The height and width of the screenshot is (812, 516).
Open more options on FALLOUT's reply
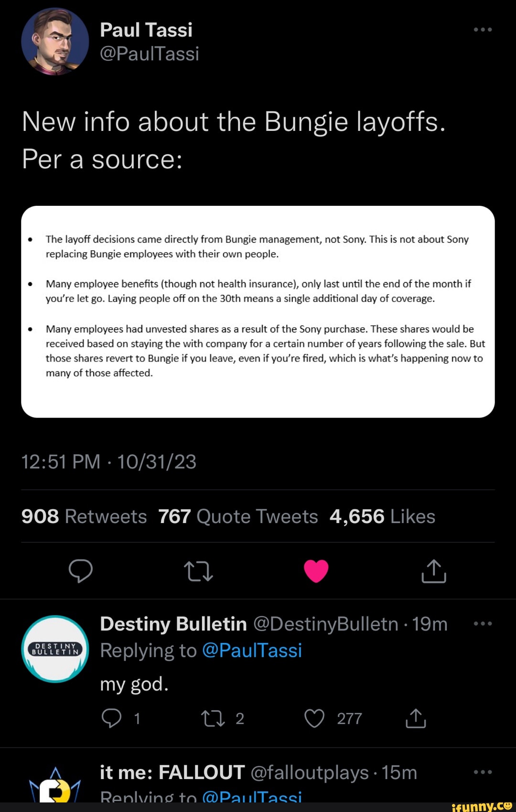pos(483,772)
